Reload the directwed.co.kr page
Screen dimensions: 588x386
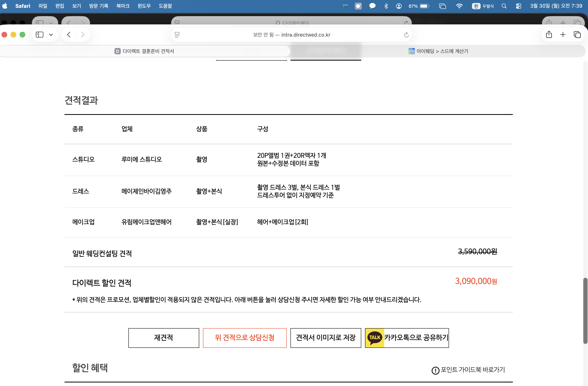406,35
